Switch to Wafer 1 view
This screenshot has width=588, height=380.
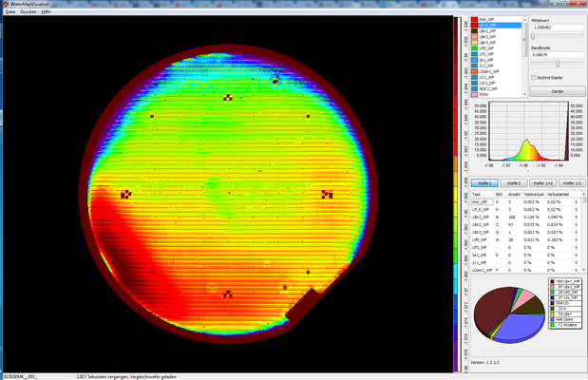click(x=484, y=182)
